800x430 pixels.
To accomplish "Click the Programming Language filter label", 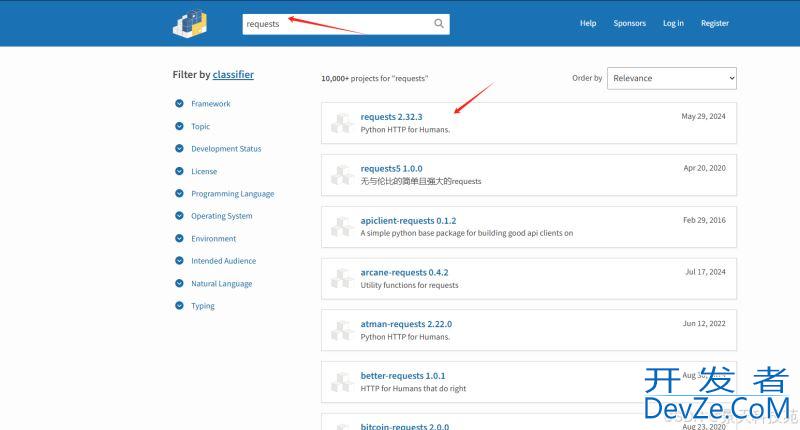I will pos(233,194).
